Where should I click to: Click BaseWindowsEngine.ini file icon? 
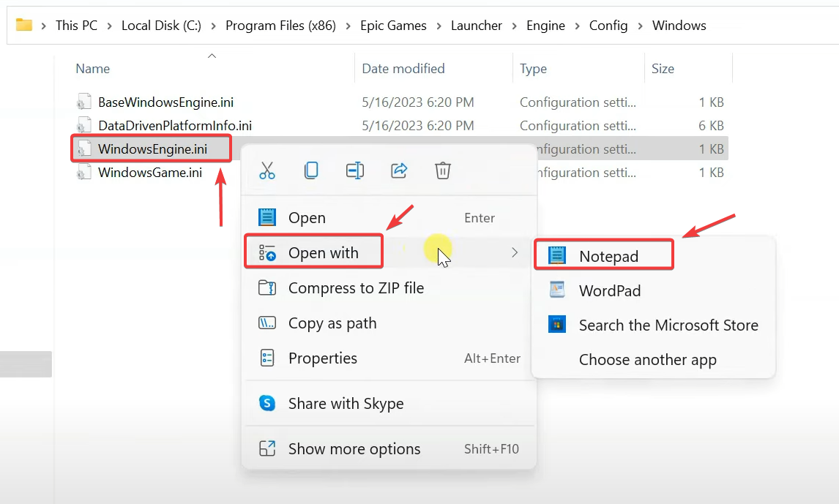(83, 102)
